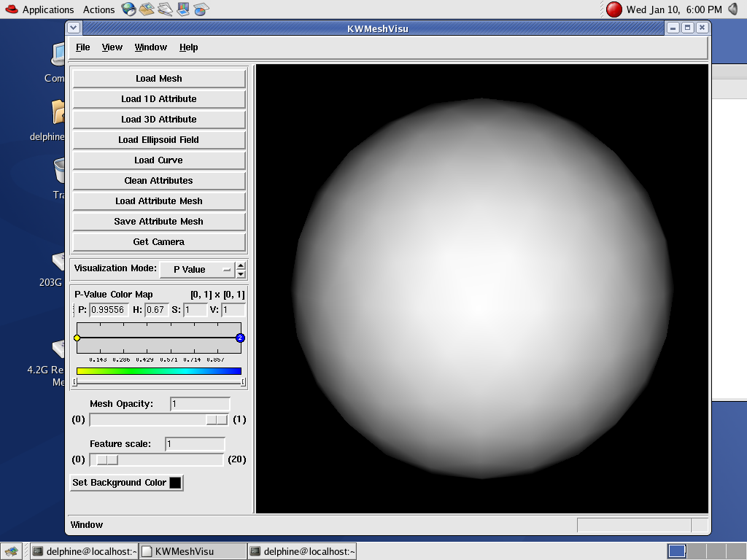The width and height of the screenshot is (747, 560).
Task: Click the show desktop icon in taskbar
Action: (x=12, y=551)
